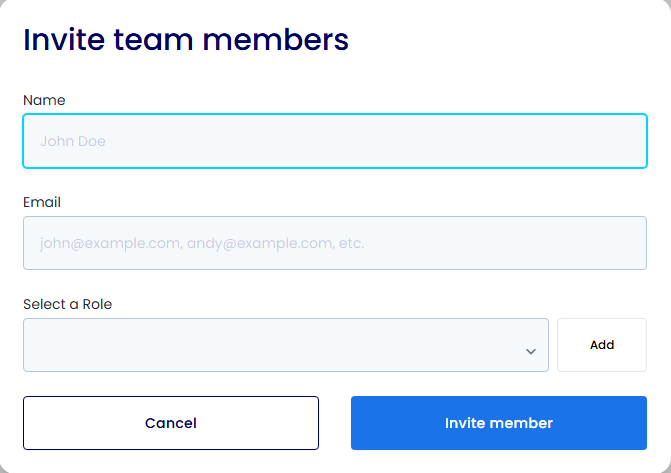Place cursor in the email addresses box
This screenshot has height=473, width=671.
point(335,243)
